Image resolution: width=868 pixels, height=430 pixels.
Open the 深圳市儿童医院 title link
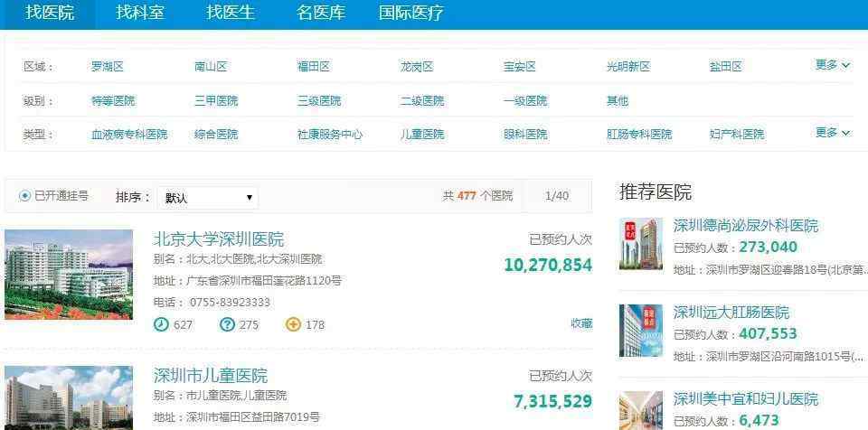click(211, 376)
